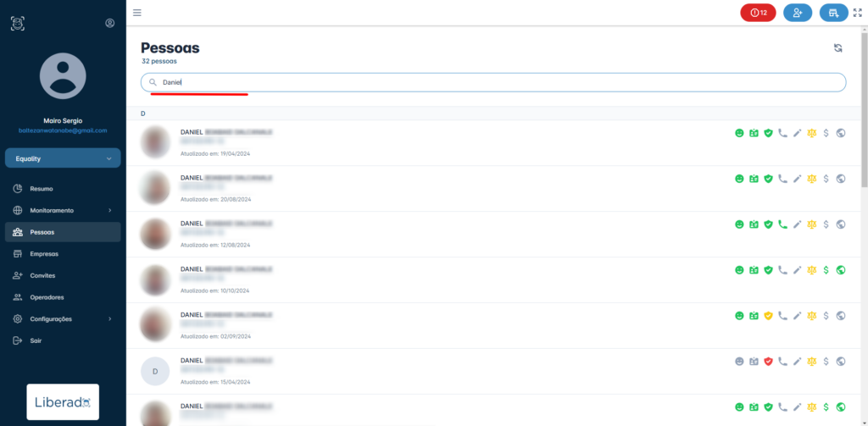Click the red shield icon, row updated 15/04/2024
This screenshot has height=426, width=868.
coord(768,362)
